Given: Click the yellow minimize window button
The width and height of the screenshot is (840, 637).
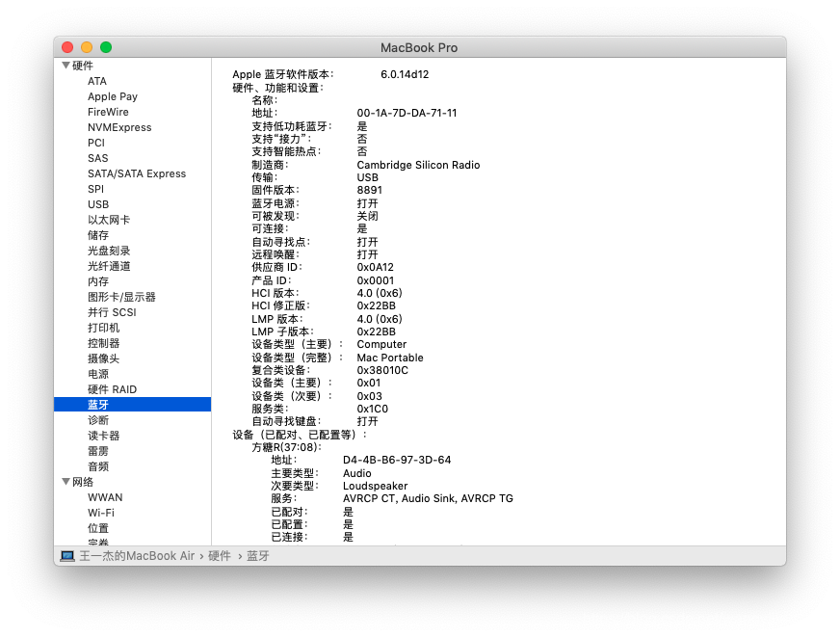Looking at the screenshot, I should (x=87, y=47).
